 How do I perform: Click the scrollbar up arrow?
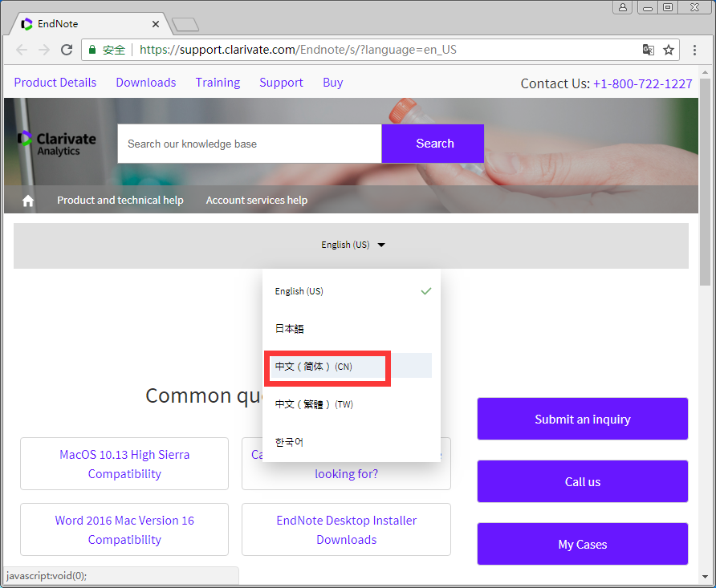tap(705, 72)
